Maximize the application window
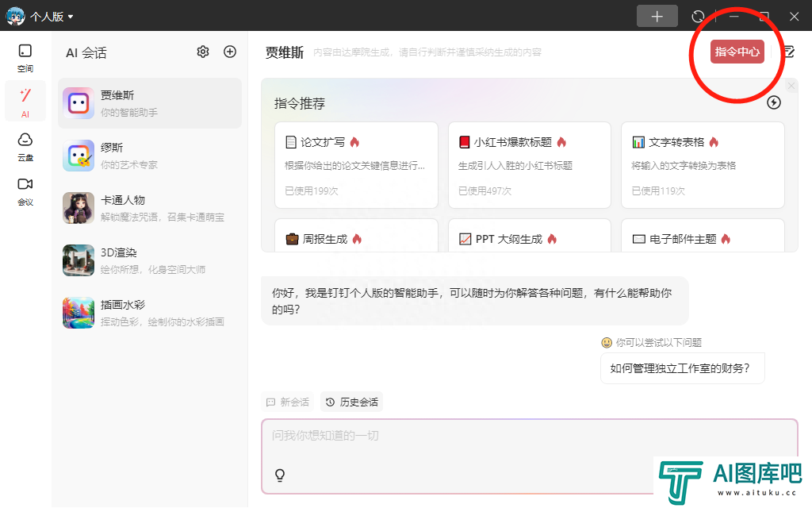This screenshot has height=508, width=812. pyautogui.click(x=764, y=17)
